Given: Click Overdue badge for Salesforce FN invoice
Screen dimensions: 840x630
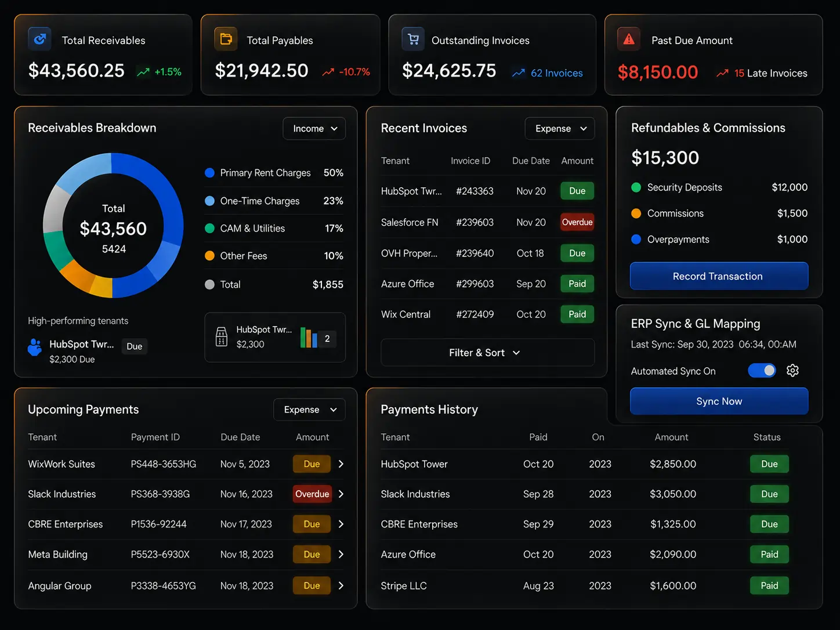Looking at the screenshot, I should 577,222.
